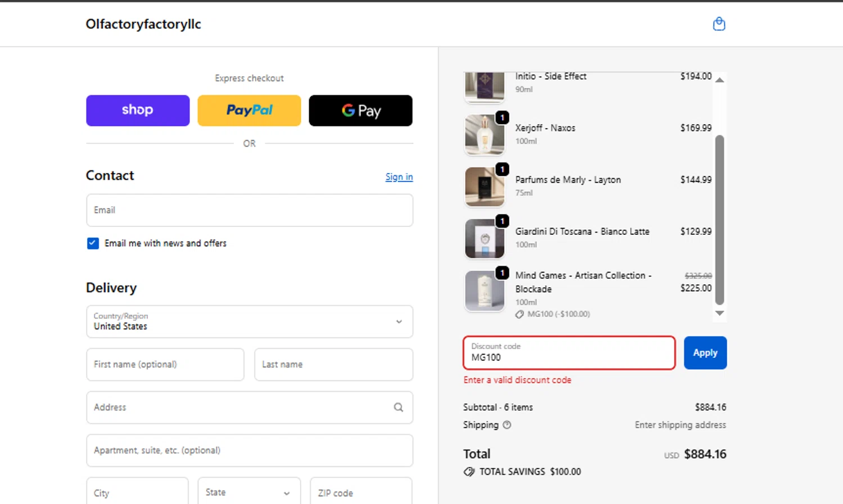
Task: Click the 'MG100 (-$100.00)' discount text
Action: [x=559, y=314]
